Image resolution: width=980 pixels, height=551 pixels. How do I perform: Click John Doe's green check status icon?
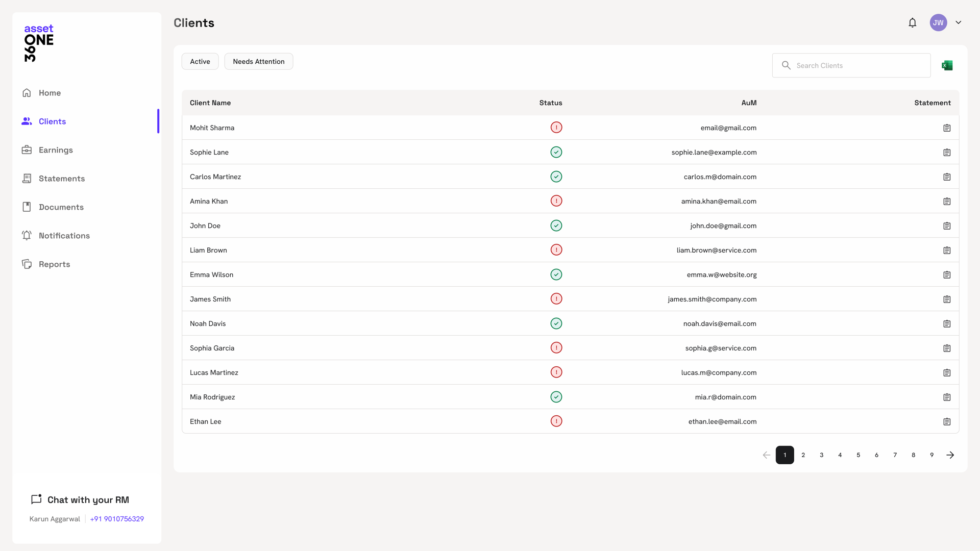click(x=556, y=226)
